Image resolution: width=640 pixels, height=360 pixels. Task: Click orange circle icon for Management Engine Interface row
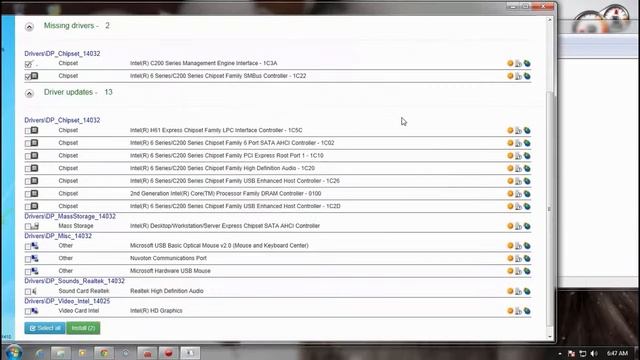pyautogui.click(x=510, y=63)
